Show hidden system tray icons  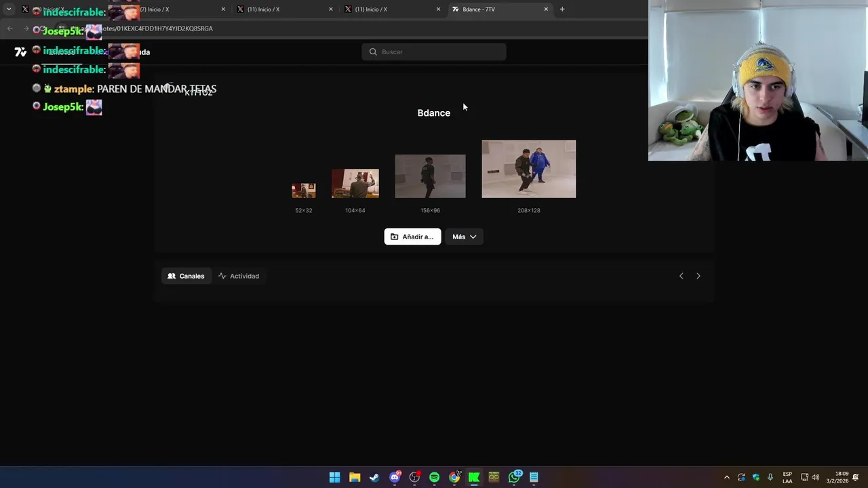727,477
